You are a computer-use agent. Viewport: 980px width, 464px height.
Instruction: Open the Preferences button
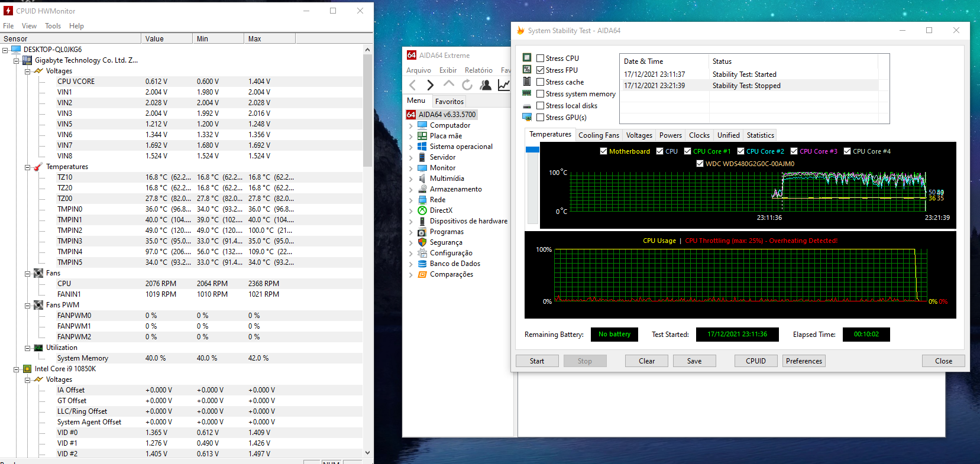pyautogui.click(x=804, y=361)
